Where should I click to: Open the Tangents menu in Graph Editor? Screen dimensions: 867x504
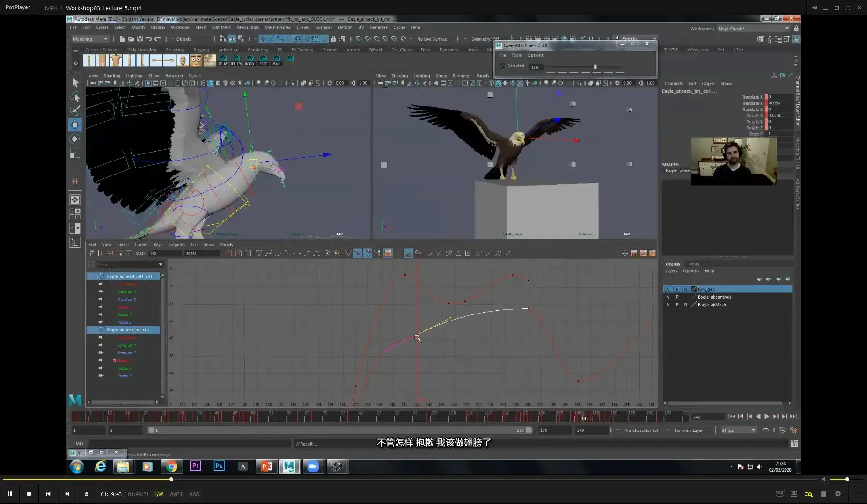176,244
